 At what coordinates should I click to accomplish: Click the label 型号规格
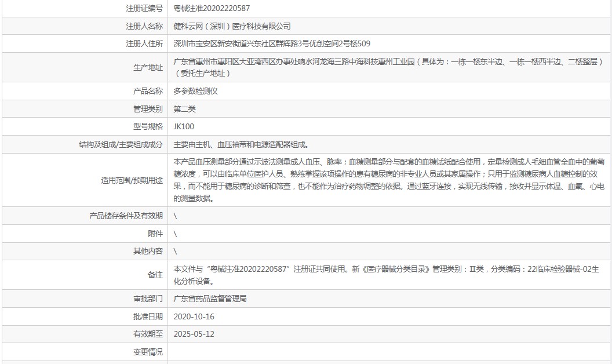(148, 126)
